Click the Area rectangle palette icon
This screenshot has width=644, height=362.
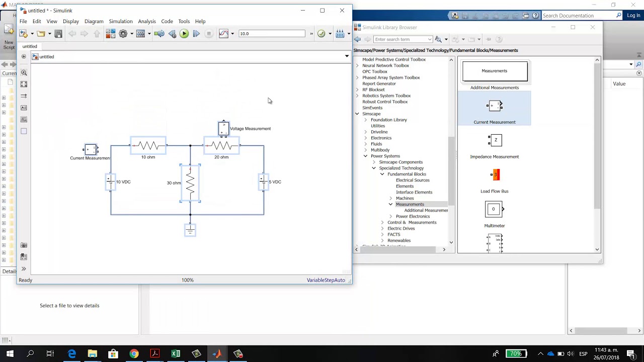tap(24, 131)
